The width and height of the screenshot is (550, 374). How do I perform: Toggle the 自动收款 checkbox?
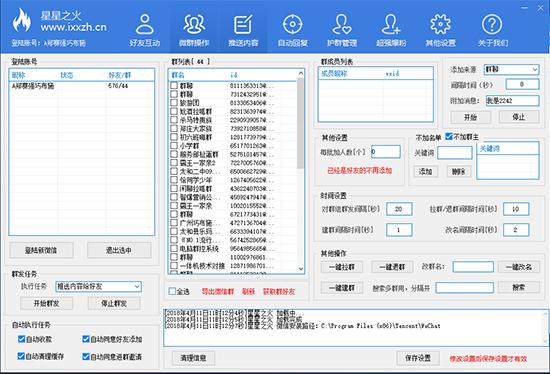tap(21, 339)
